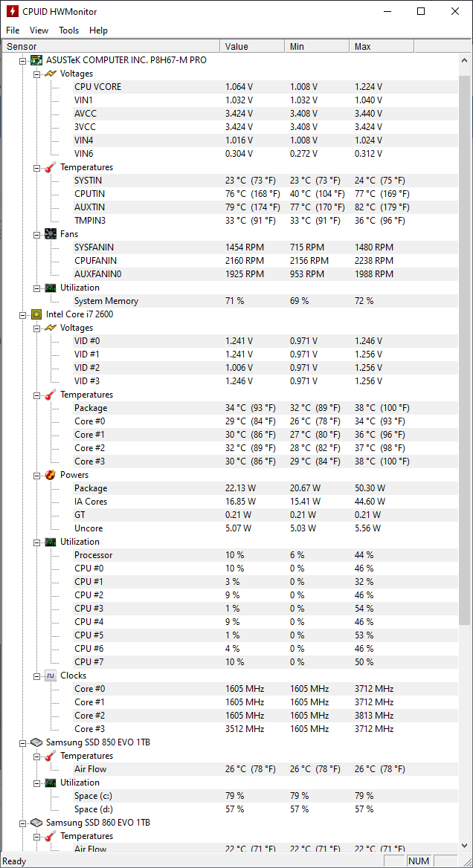This screenshot has height=868, width=473.
Task: Collapse the Samsung SSD 850 EVO node
Action: click(23, 742)
